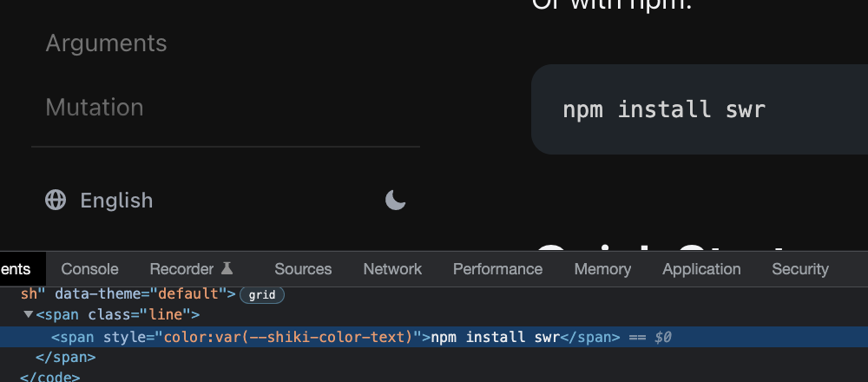Viewport: 868px width, 382px height.
Task: Select the data-theme="default" DOM row
Action: tap(434, 294)
